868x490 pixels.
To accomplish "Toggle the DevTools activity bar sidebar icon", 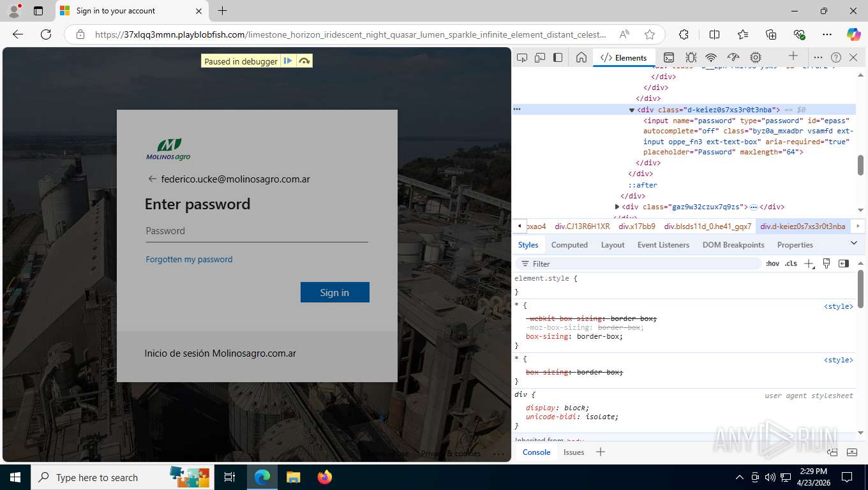I will coord(558,57).
